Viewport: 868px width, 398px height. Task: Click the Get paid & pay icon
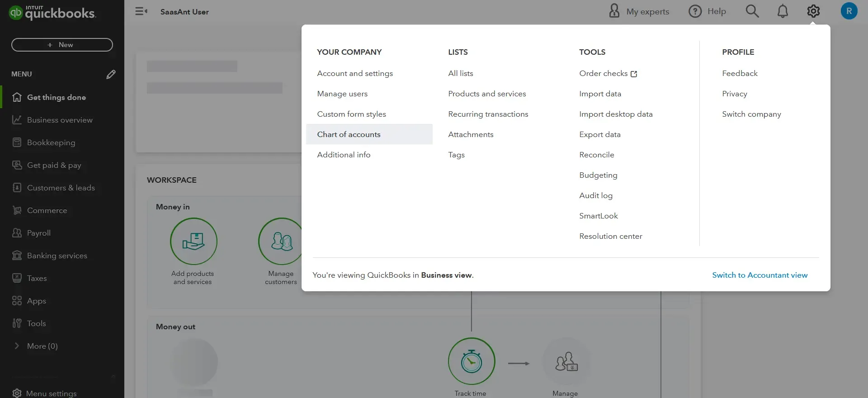(17, 165)
